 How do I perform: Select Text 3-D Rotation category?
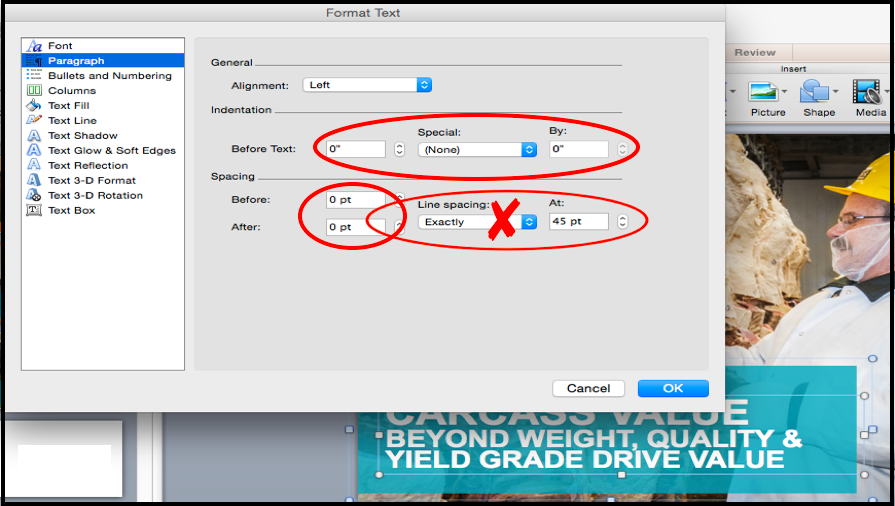(95, 196)
